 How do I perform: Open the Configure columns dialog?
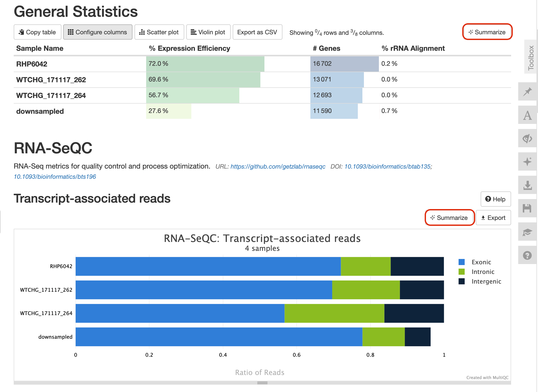coord(98,32)
